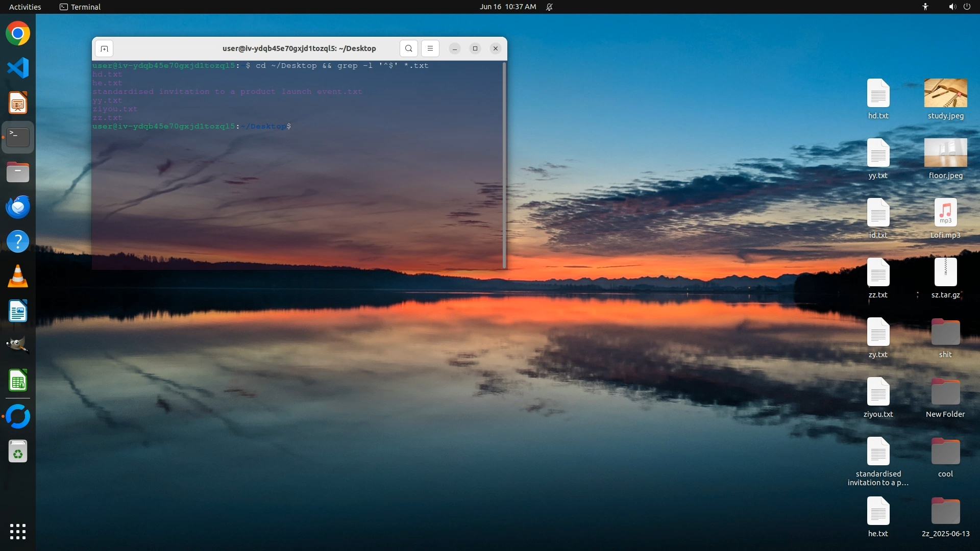Screen dimensions: 980x551
Task: Open LibreOffice Impress in dock
Action: [18, 103]
